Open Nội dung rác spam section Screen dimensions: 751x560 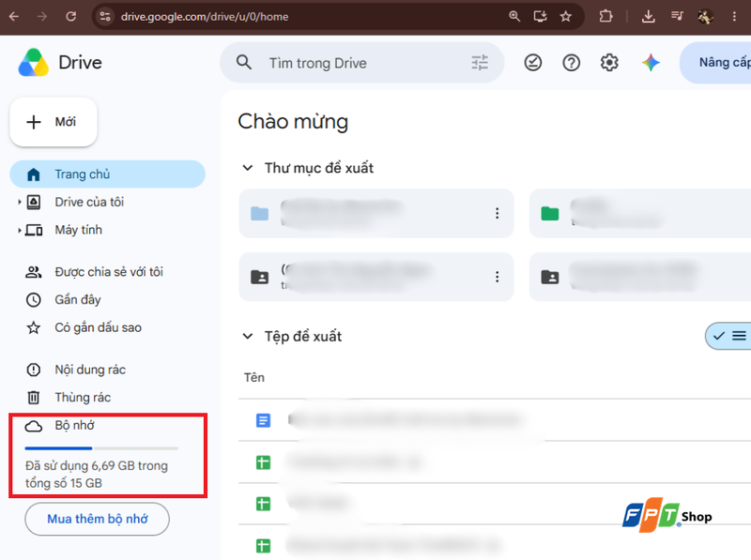pyautogui.click(x=89, y=370)
